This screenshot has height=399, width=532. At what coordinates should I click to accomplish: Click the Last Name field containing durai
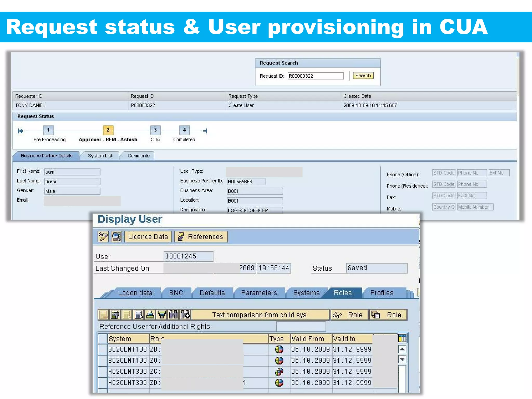[72, 182]
